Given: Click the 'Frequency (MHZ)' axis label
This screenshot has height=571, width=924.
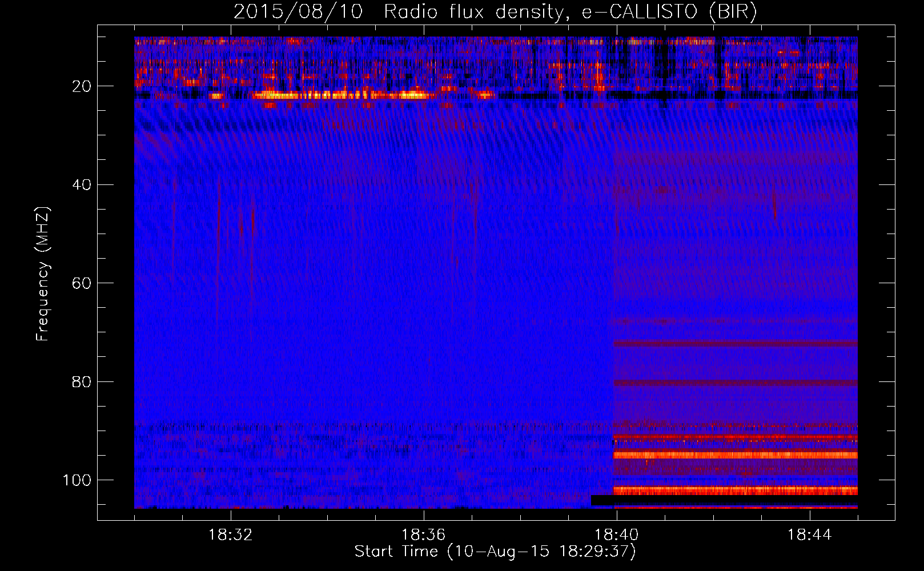Looking at the screenshot, I should tap(43, 274).
